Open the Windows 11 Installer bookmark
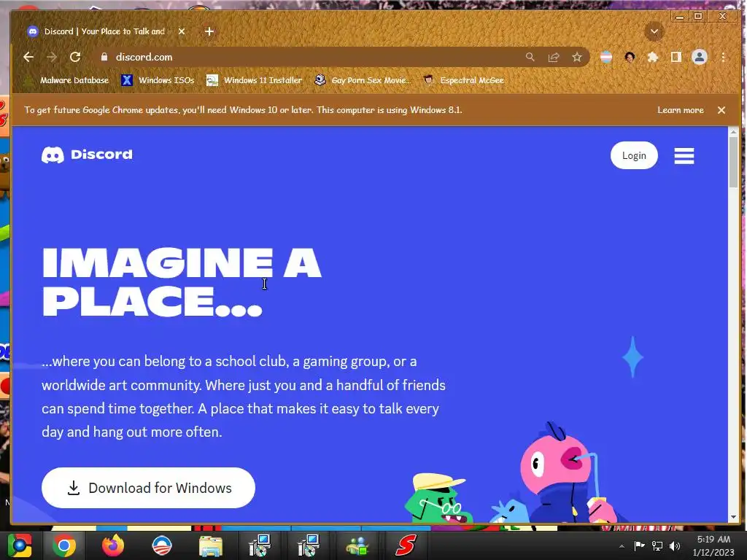The image size is (747, 560). (255, 80)
